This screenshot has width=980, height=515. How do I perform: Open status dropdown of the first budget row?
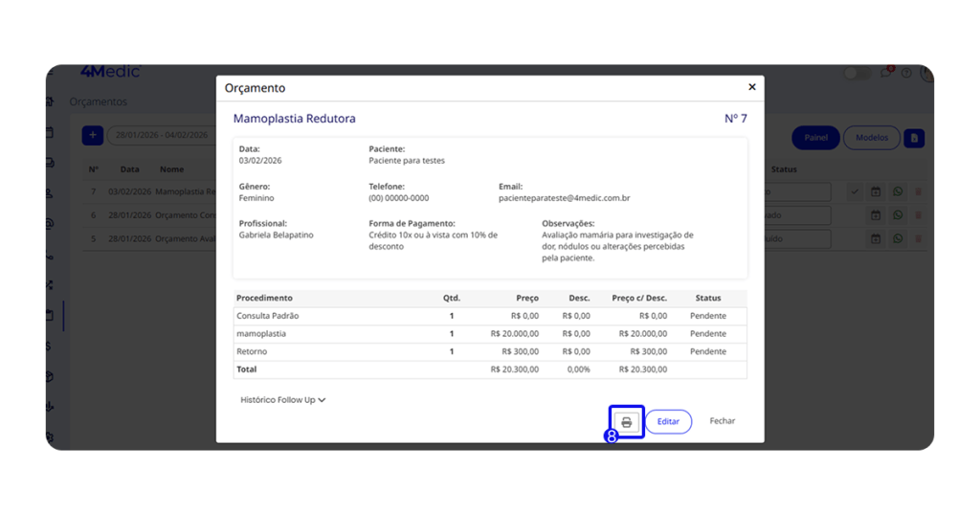click(797, 192)
